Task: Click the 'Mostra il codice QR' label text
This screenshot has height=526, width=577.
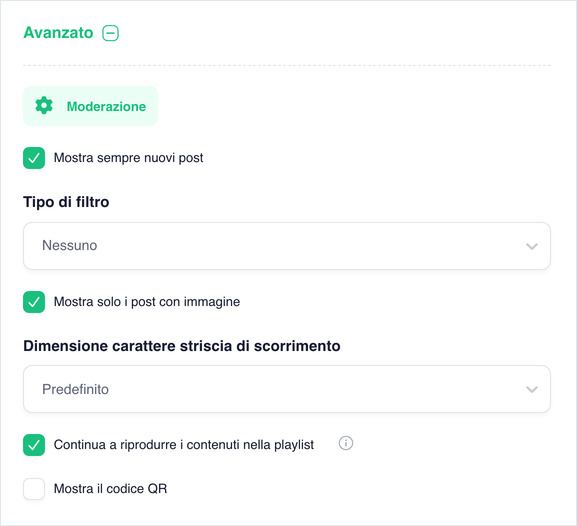Action: point(110,489)
